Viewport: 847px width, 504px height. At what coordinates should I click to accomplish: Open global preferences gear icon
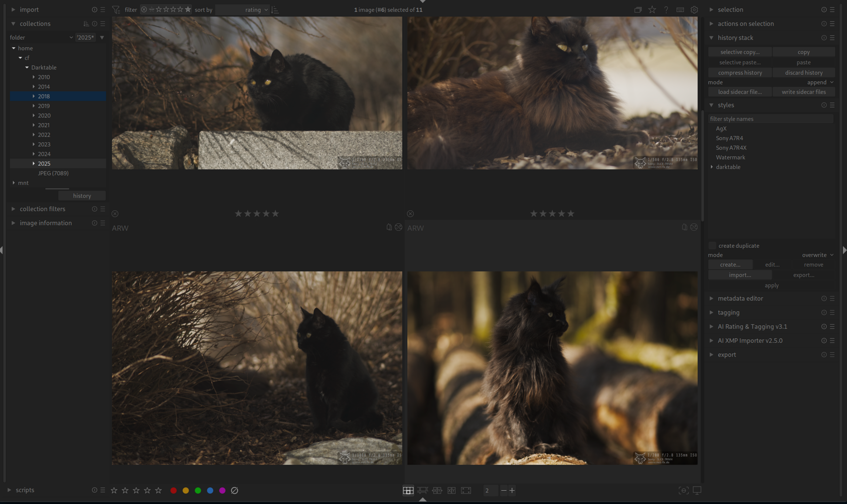pos(694,10)
